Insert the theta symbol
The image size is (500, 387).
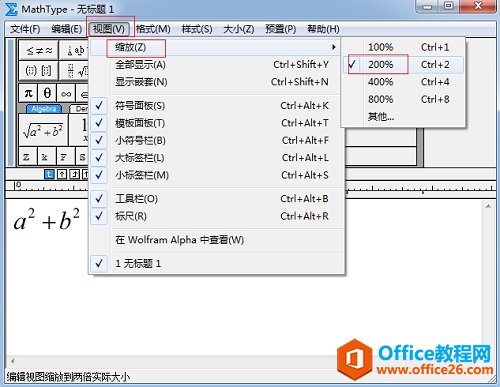47,93
